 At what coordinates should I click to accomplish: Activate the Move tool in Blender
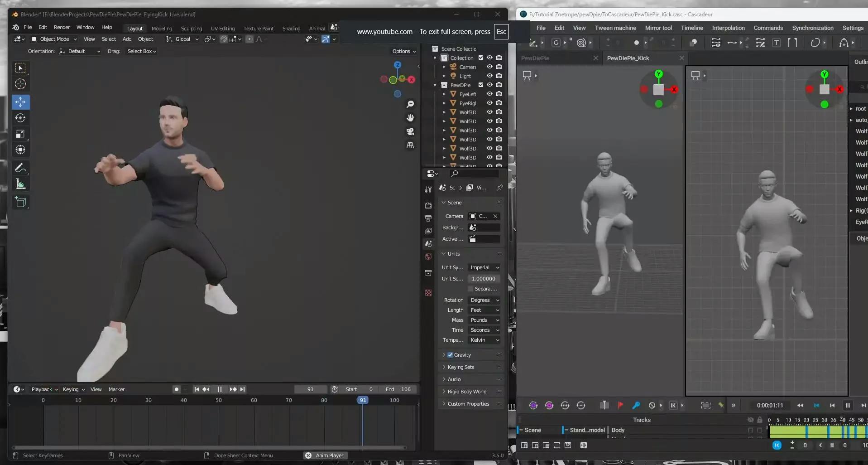[20, 102]
